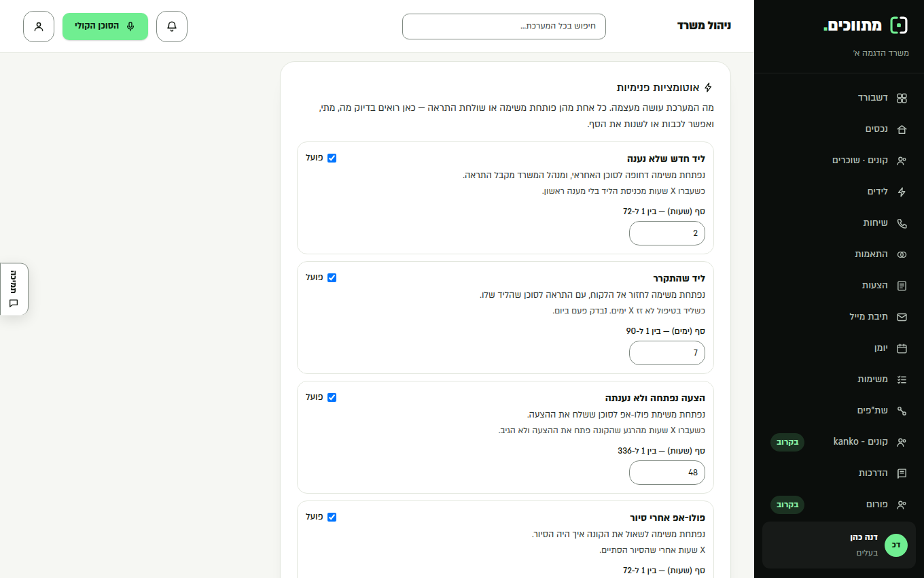The height and width of the screenshot is (578, 924).
Task: Open the notifications bell
Action: pos(172,27)
